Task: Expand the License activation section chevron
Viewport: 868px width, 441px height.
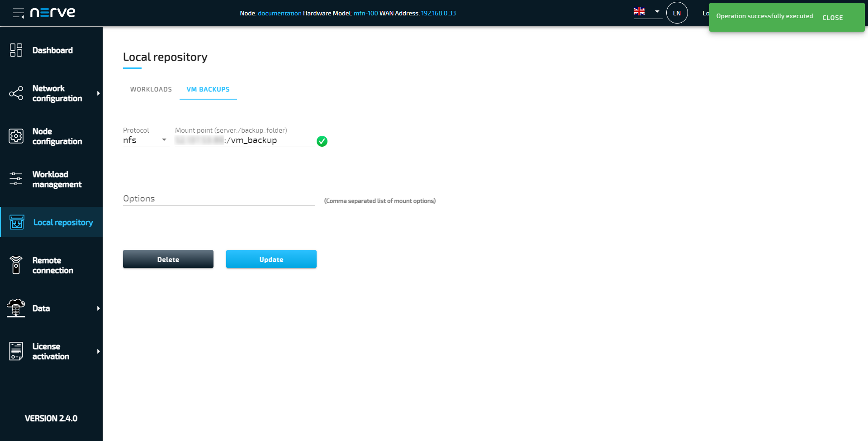Action: click(98, 351)
